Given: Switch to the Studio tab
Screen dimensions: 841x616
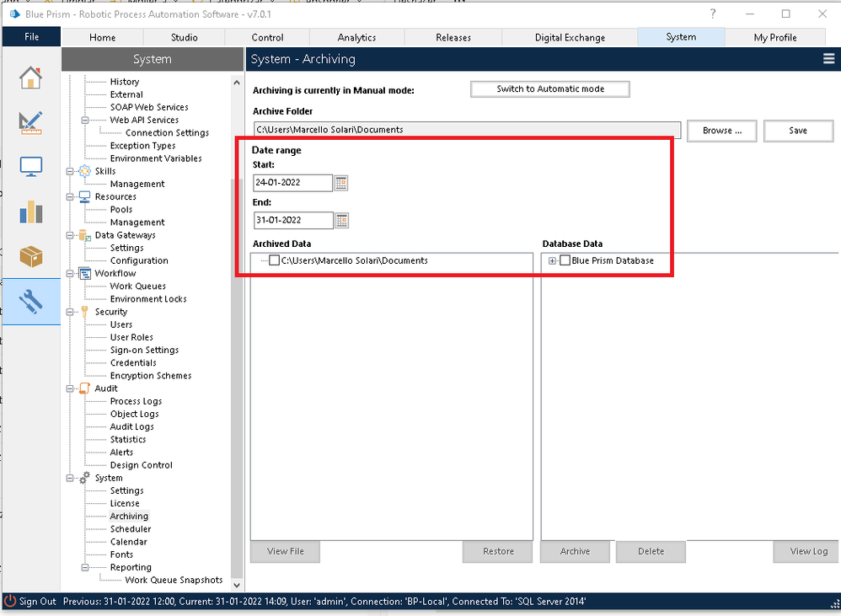Looking at the screenshot, I should tap(184, 38).
